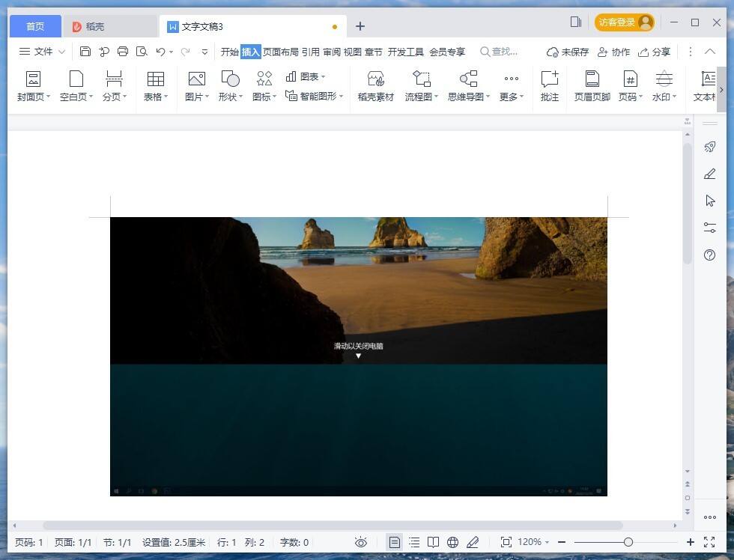The height and width of the screenshot is (560, 734).
Task: Insert a mind map (思维导图)
Action: [469, 86]
